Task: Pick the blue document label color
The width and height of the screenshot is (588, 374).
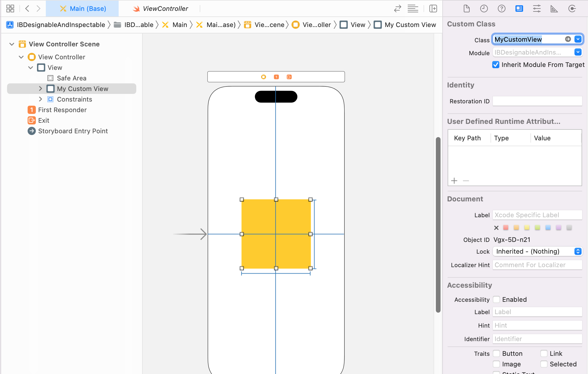Action: pyautogui.click(x=548, y=228)
